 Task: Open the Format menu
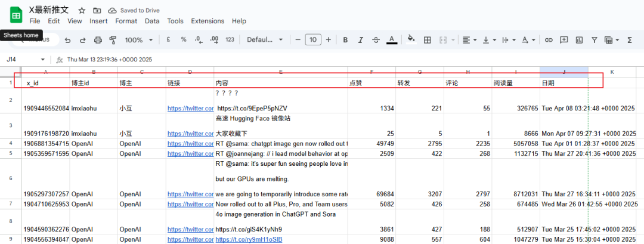click(x=126, y=21)
